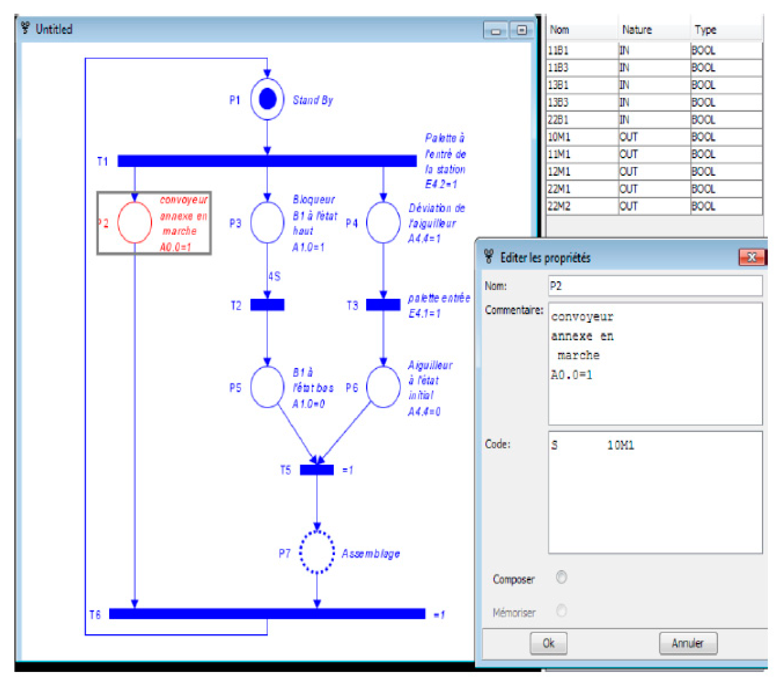The width and height of the screenshot is (784, 688).
Task: Select the T2 transition block
Action: 267,305
